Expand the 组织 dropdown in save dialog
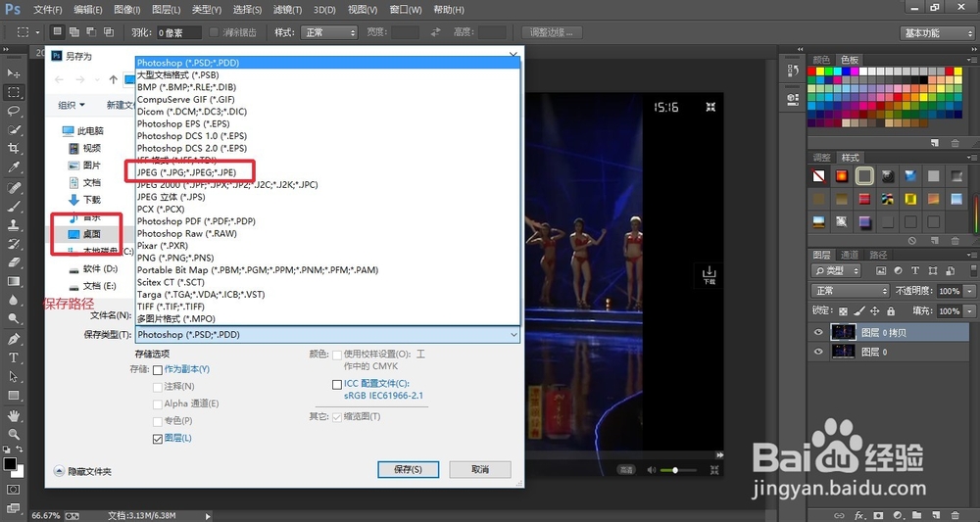The image size is (980, 522). [x=72, y=105]
